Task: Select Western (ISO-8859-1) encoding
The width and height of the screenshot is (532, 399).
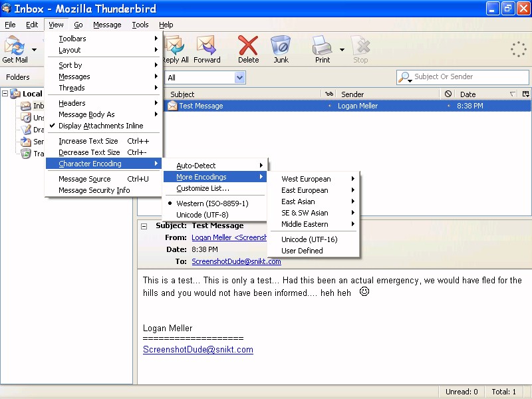Action: (x=215, y=203)
